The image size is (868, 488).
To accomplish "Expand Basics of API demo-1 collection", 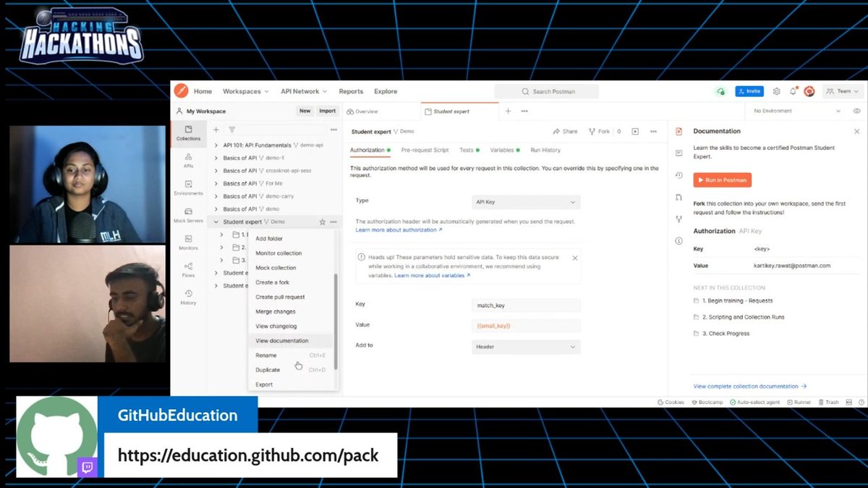I will (216, 158).
